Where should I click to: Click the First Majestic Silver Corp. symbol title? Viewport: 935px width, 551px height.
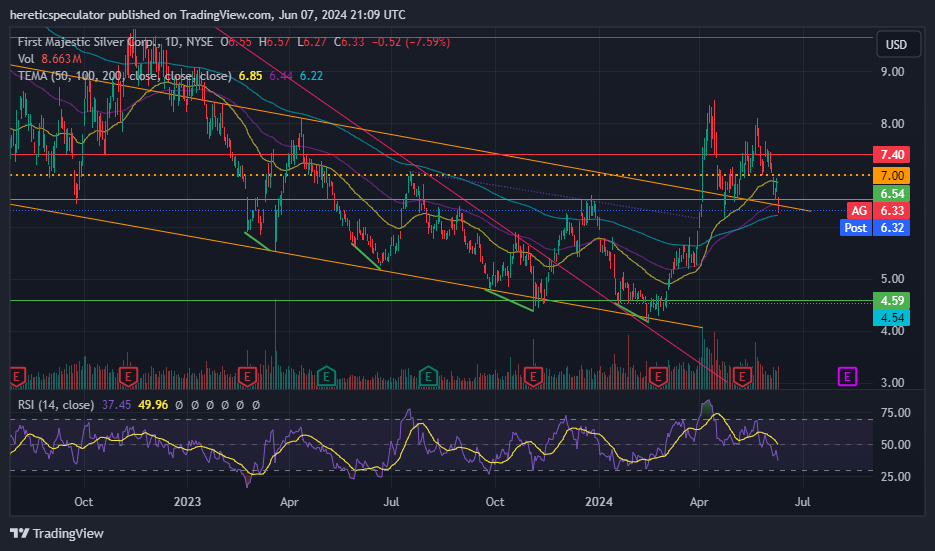89,42
